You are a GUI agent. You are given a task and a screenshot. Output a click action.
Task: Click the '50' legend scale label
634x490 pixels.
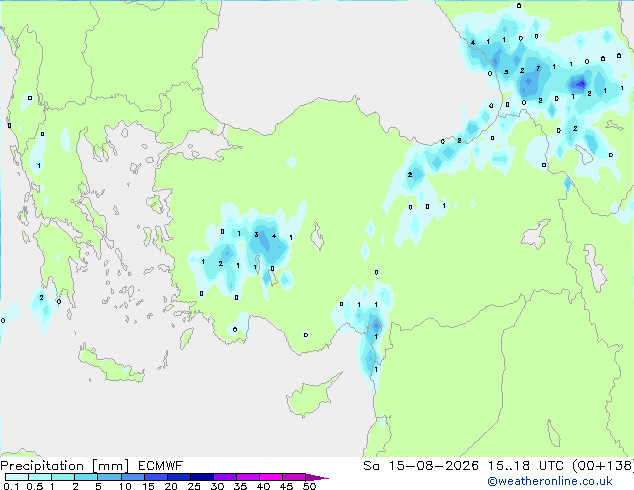[x=309, y=486]
